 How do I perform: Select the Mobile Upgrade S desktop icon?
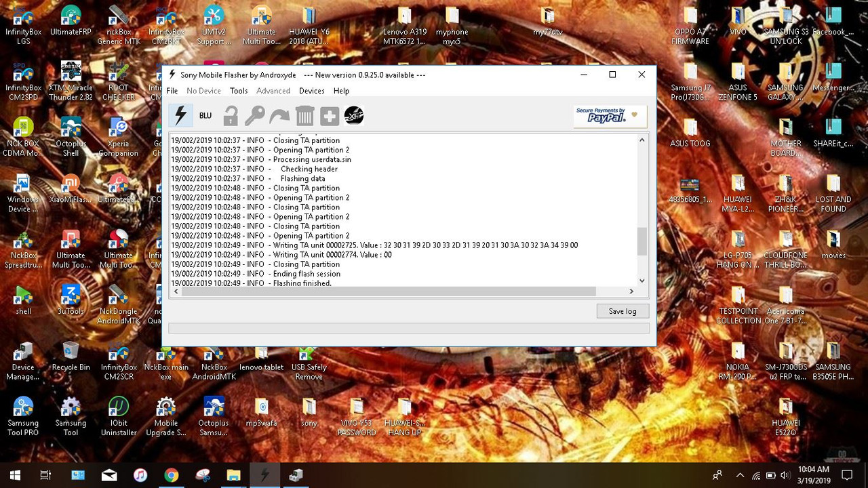[166, 416]
